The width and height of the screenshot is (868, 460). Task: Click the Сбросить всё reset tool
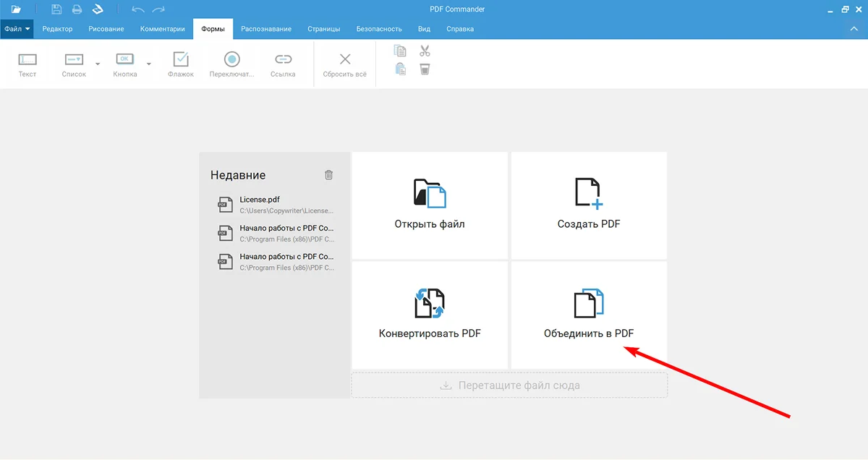tap(345, 64)
